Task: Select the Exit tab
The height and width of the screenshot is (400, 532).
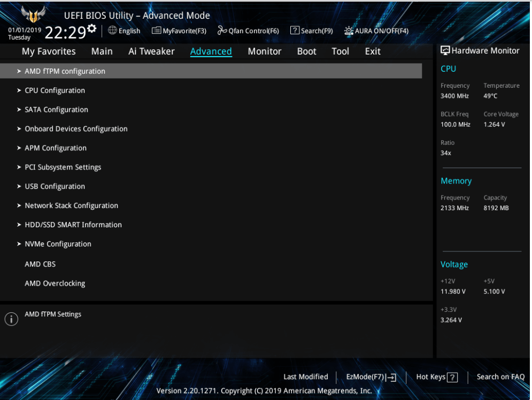Action: click(373, 51)
